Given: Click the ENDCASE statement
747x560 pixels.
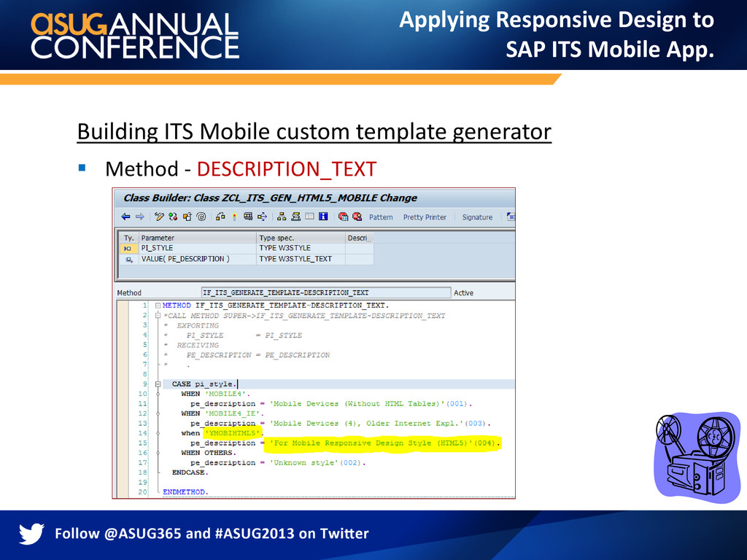Looking at the screenshot, I should [x=190, y=472].
